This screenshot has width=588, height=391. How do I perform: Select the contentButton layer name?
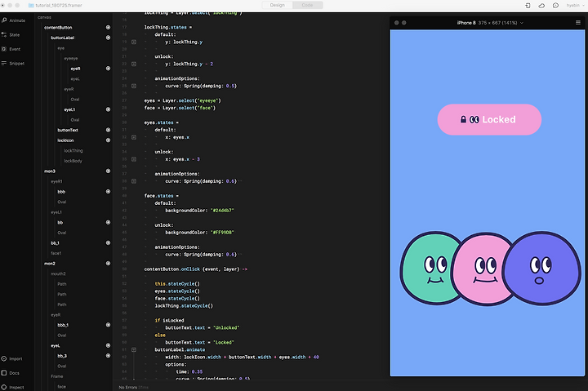click(58, 28)
